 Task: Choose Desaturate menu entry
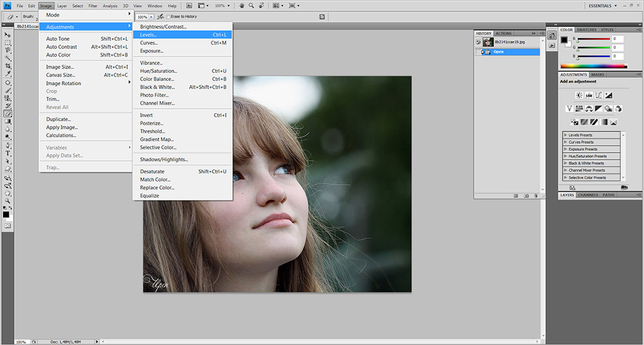182,172
